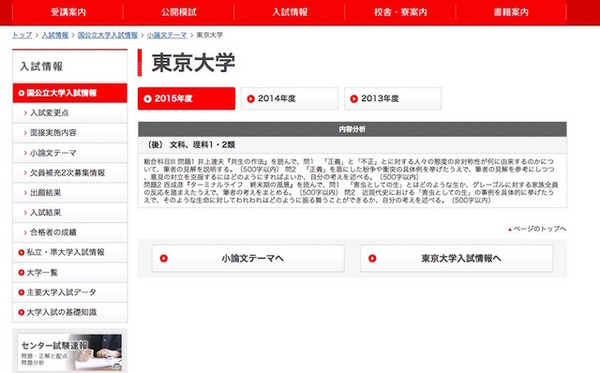Open 合格者の成績 in the sidebar
The image size is (600, 373).
click(x=70, y=232)
